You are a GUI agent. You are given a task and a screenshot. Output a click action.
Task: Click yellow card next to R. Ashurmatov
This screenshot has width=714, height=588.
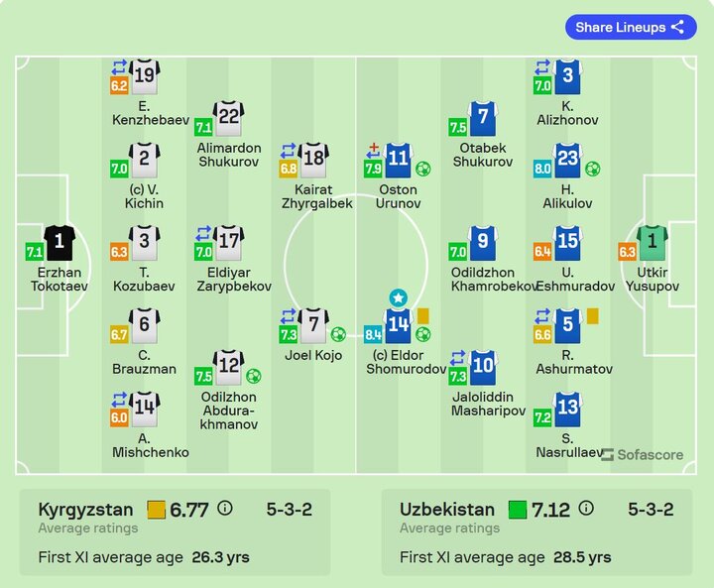point(593,315)
